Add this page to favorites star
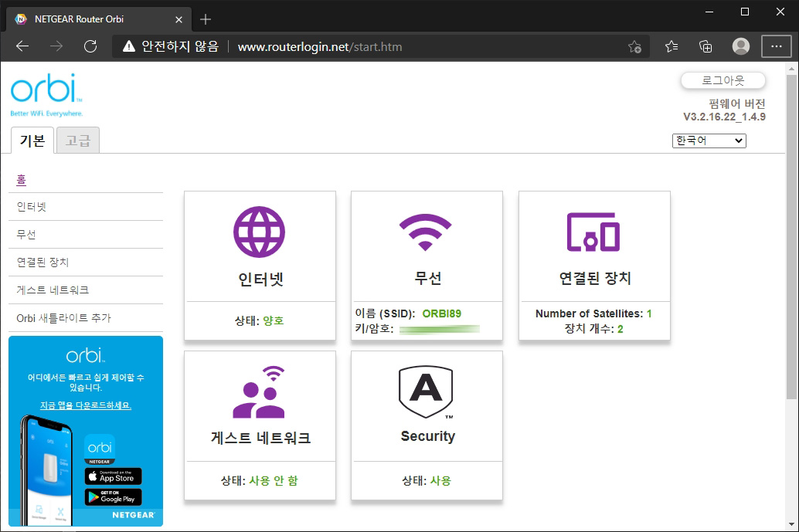This screenshot has width=799, height=532. [x=635, y=47]
